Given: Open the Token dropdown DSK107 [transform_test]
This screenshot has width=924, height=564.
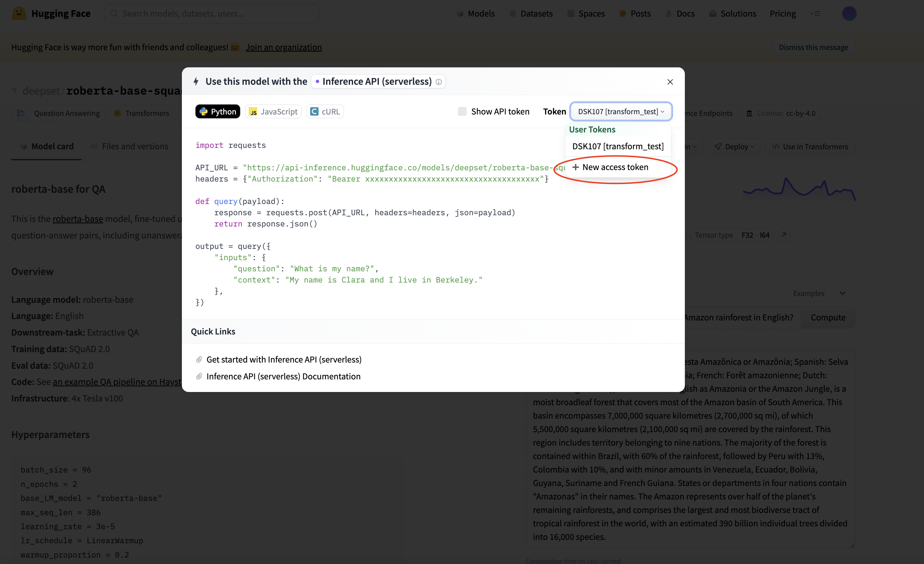Looking at the screenshot, I should 621,111.
